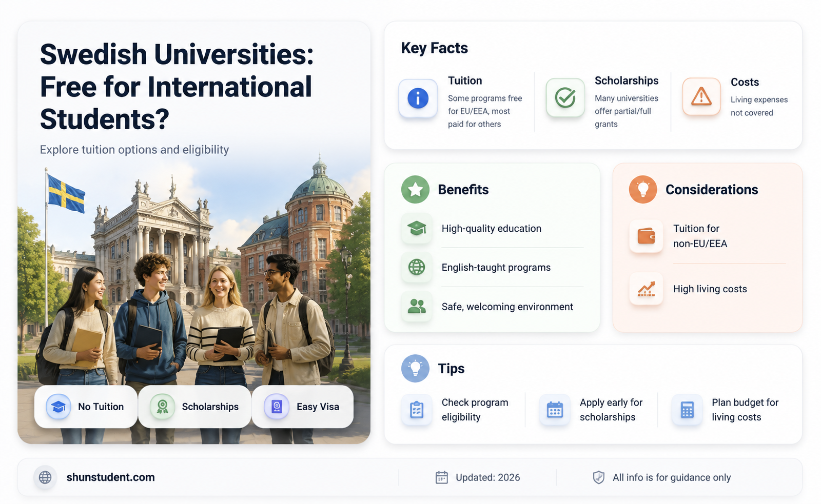Screen dimensions: 821x504
Task: Click the green star icon next to Benefits
Action: tap(415, 189)
